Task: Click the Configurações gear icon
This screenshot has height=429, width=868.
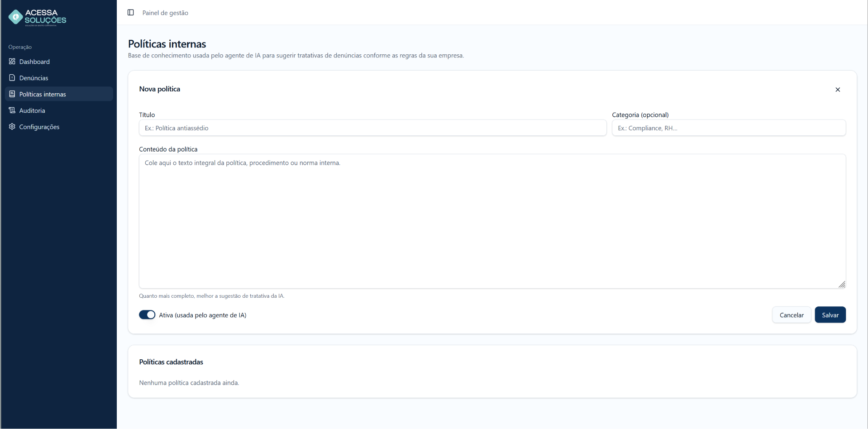Action: click(12, 127)
